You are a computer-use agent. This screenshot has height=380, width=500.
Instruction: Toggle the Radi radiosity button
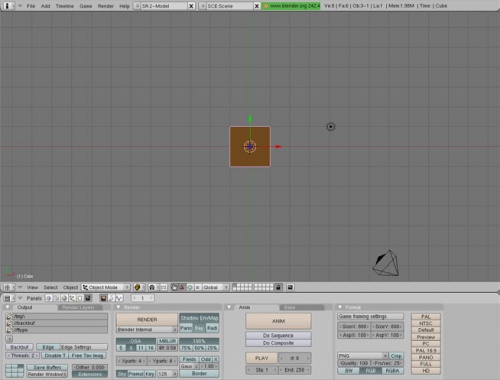coord(212,328)
